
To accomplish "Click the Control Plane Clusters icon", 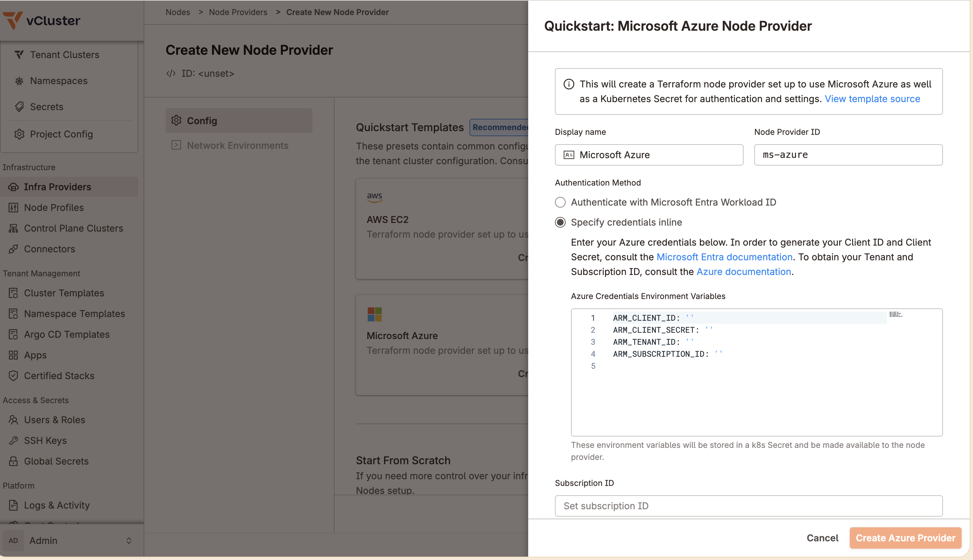I will pos(13,229).
